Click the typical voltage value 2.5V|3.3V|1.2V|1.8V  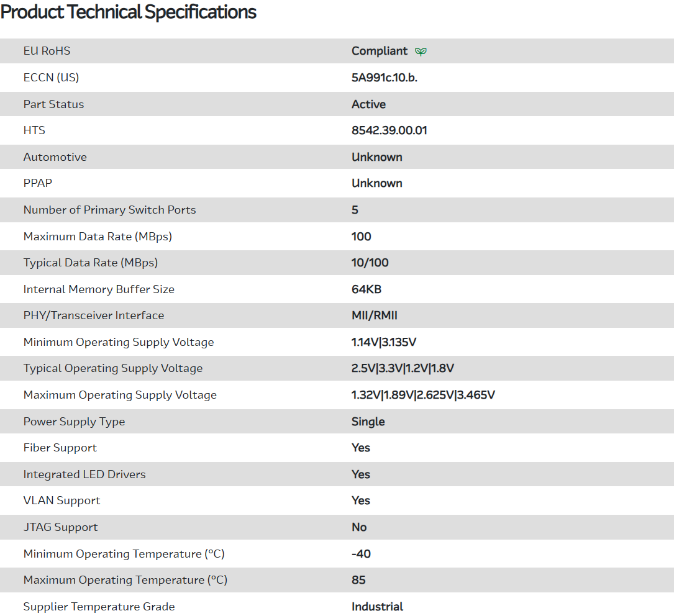coord(403,368)
